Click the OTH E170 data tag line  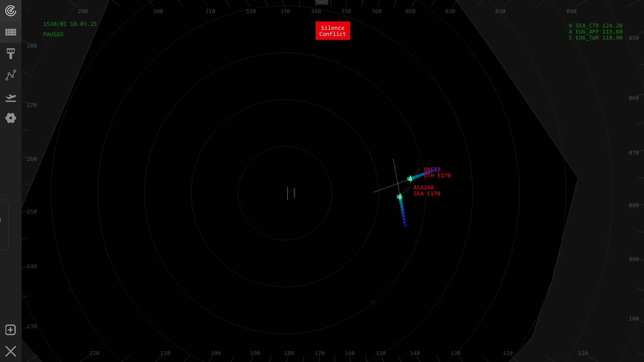point(437,176)
